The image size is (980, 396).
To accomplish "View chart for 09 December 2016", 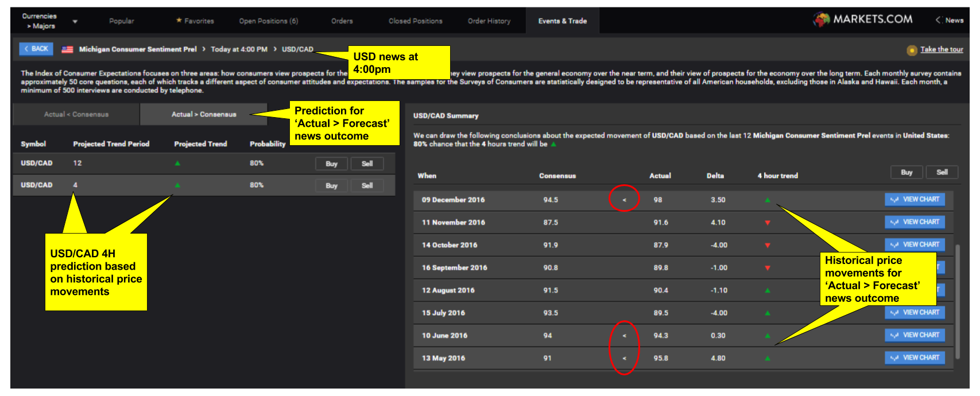I will [915, 199].
